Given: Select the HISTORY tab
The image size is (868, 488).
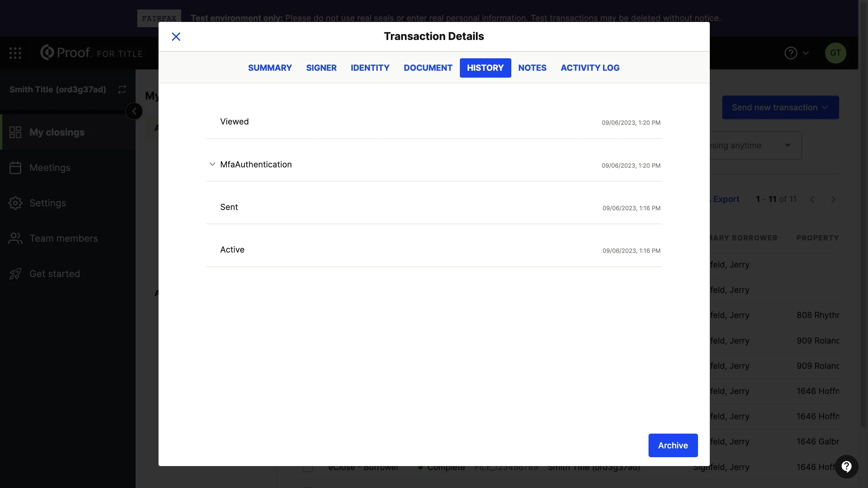Looking at the screenshot, I should (x=485, y=68).
